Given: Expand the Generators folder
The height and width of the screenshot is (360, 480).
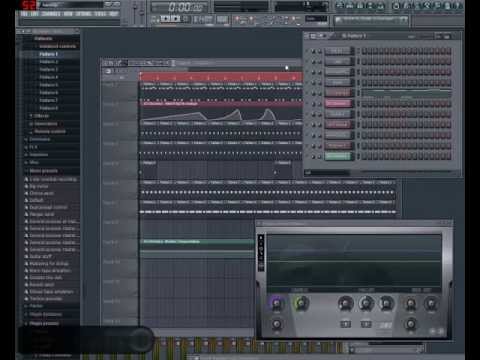Looking at the screenshot, I should click(46, 124).
